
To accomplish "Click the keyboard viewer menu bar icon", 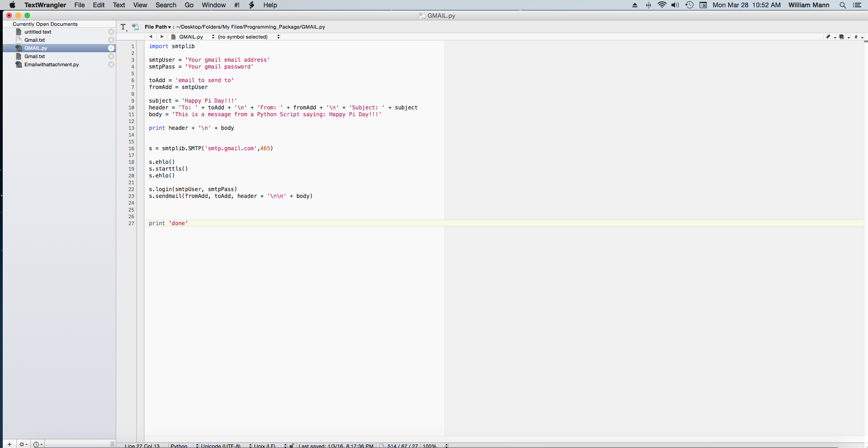I will [x=703, y=5].
